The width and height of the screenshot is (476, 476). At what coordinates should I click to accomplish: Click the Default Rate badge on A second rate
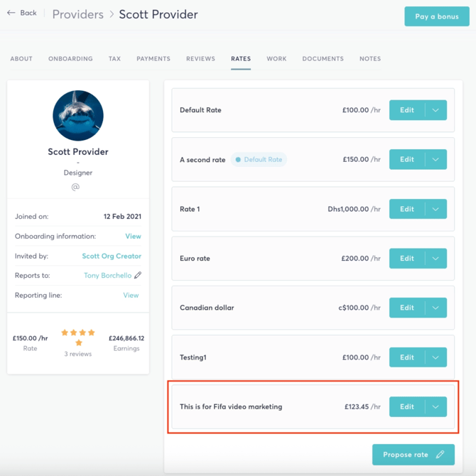(x=259, y=159)
